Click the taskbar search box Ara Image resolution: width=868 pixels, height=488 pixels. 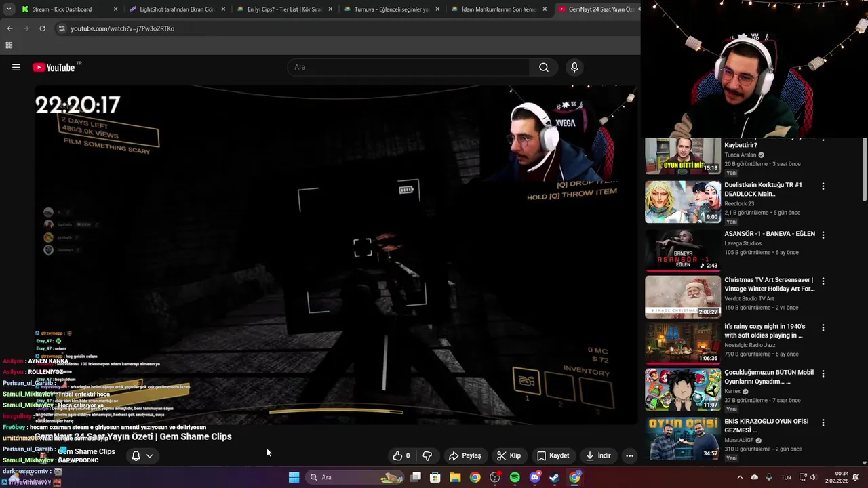pyautogui.click(x=355, y=477)
